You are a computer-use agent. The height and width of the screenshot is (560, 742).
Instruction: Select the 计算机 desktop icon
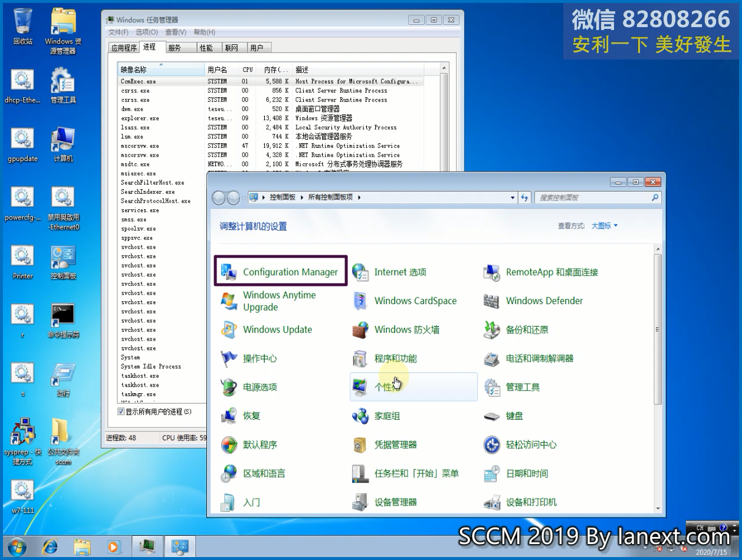click(63, 145)
